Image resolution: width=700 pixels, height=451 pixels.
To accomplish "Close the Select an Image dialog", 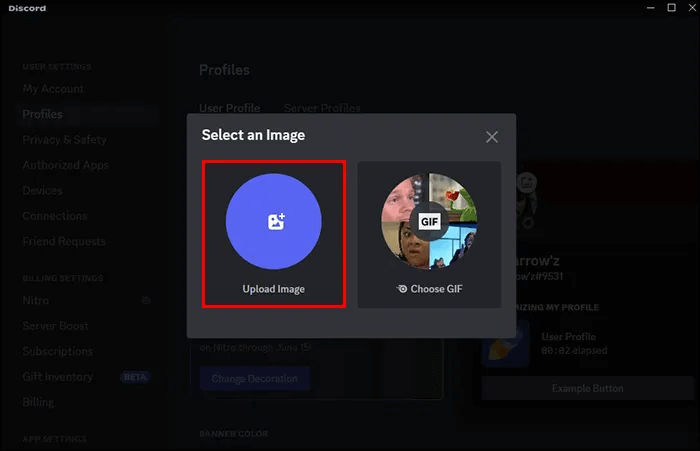I will pyautogui.click(x=492, y=137).
